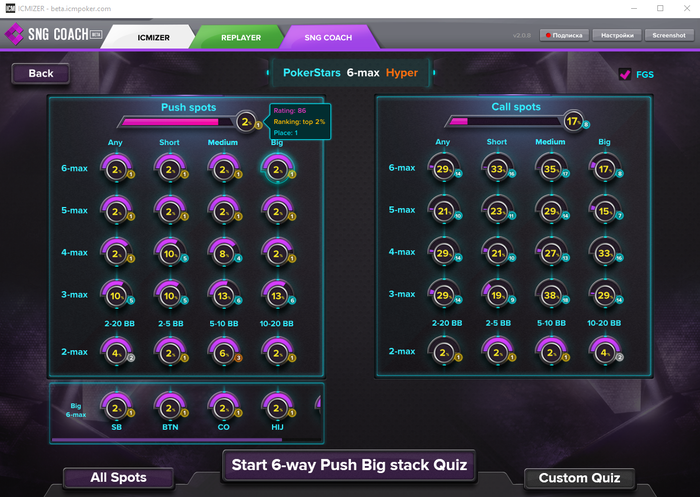Viewport: 700px width, 497px height.
Task: Select Call 4-max Medium stack gauge
Action: [552, 252]
